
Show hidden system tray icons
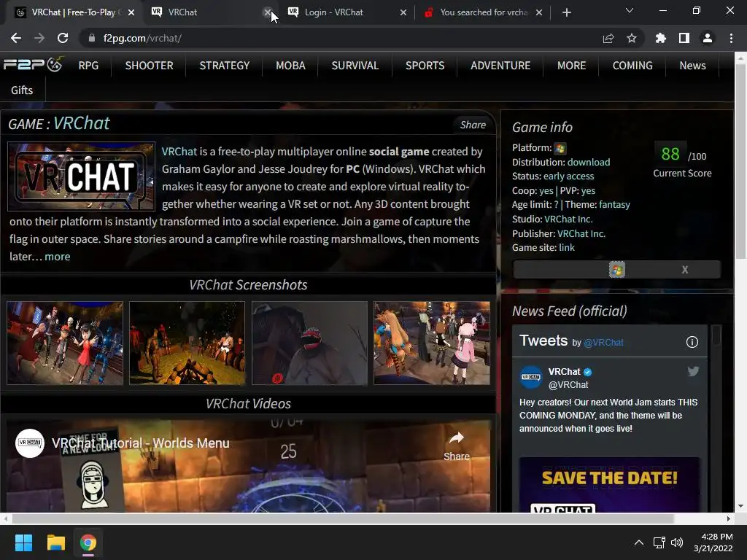[x=639, y=542]
